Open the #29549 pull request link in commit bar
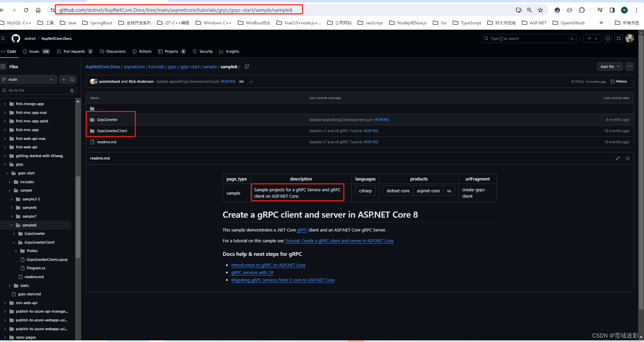The width and height of the screenshot is (644, 342). [228, 81]
